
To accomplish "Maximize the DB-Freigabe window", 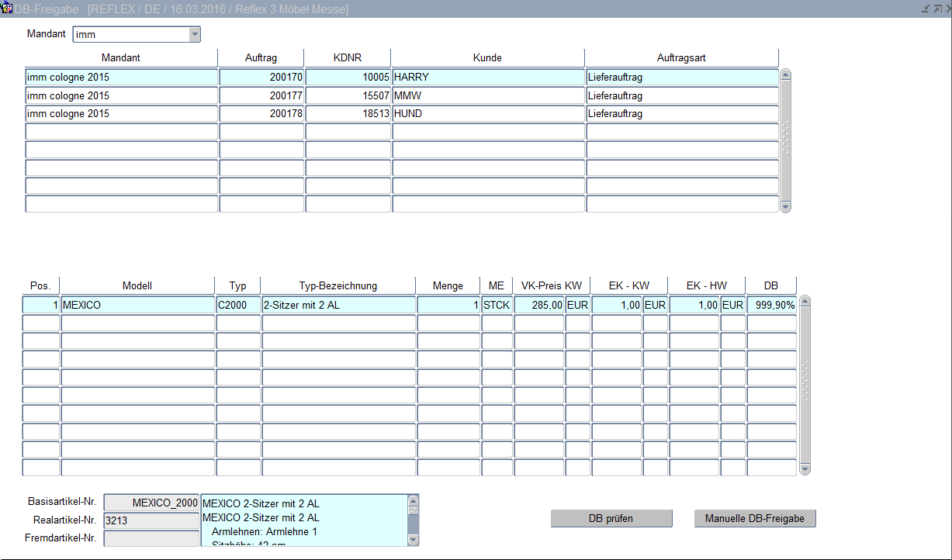I will coord(936,9).
